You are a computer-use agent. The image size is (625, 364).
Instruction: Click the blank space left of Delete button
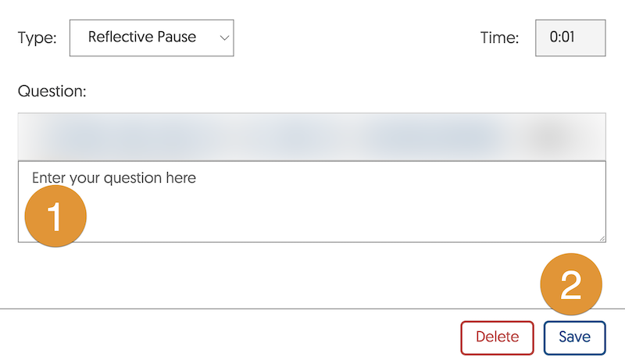click(234, 337)
